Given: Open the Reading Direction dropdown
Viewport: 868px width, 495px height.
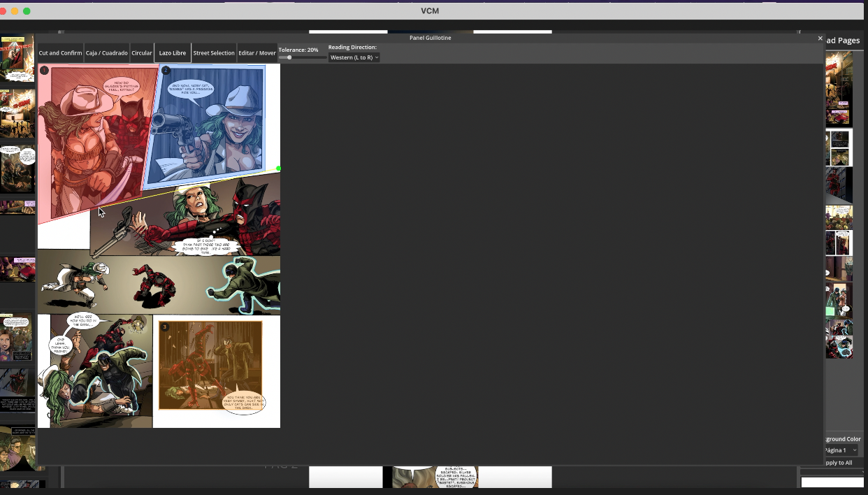Looking at the screenshot, I should coord(354,57).
